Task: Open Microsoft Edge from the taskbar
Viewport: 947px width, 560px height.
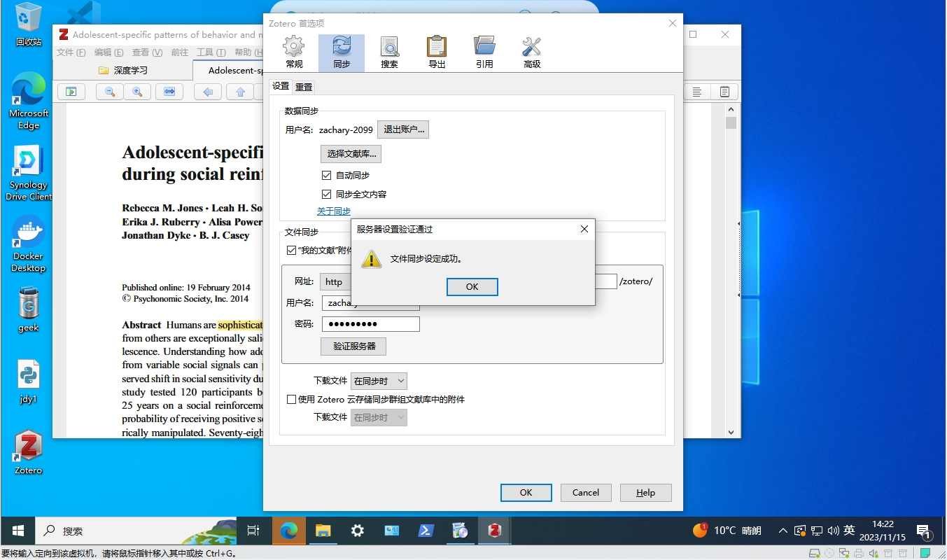Action: click(288, 531)
